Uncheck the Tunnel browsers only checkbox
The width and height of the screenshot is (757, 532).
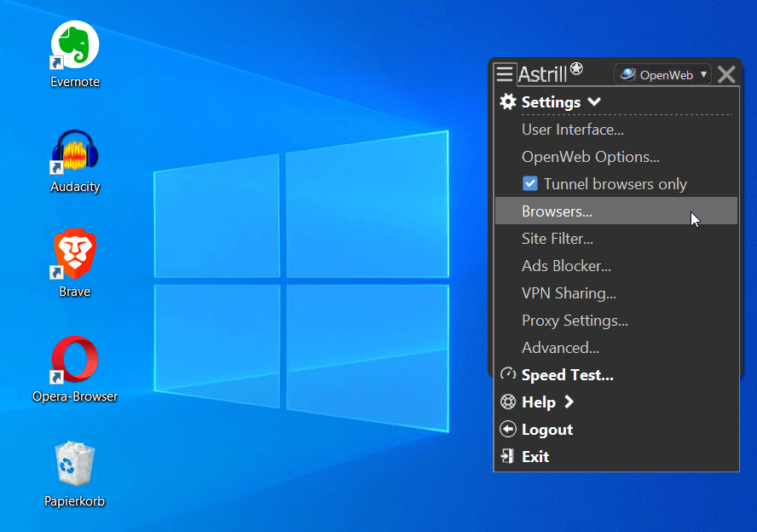pyautogui.click(x=530, y=183)
